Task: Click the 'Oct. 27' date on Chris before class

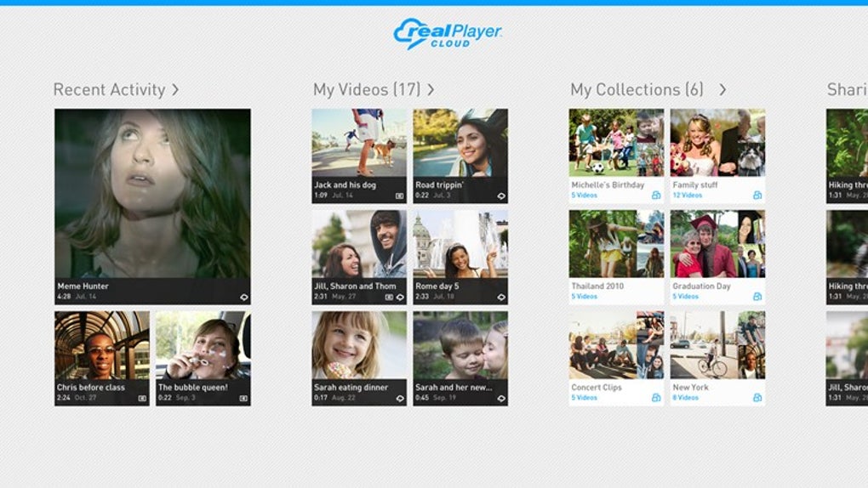Action: [x=86, y=398]
